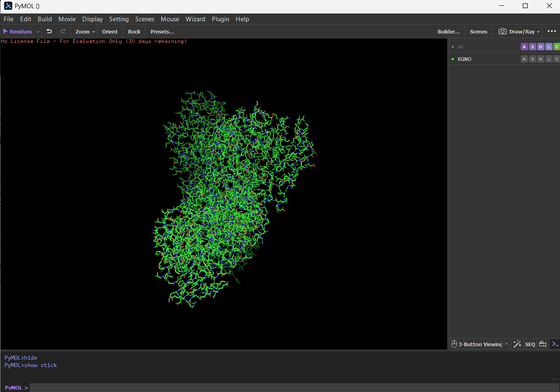Toggle the SEQ sequence viewer
Screen dimensions: 560x392
pos(530,344)
